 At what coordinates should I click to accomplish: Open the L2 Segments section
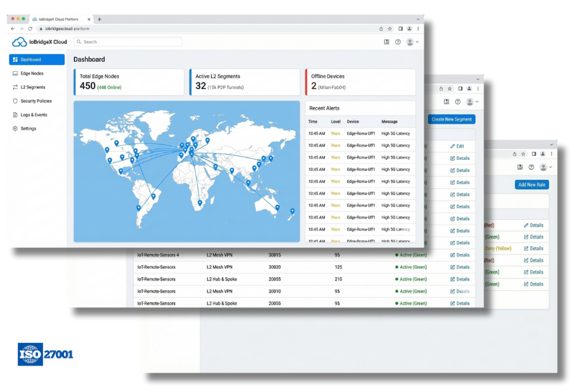32,86
